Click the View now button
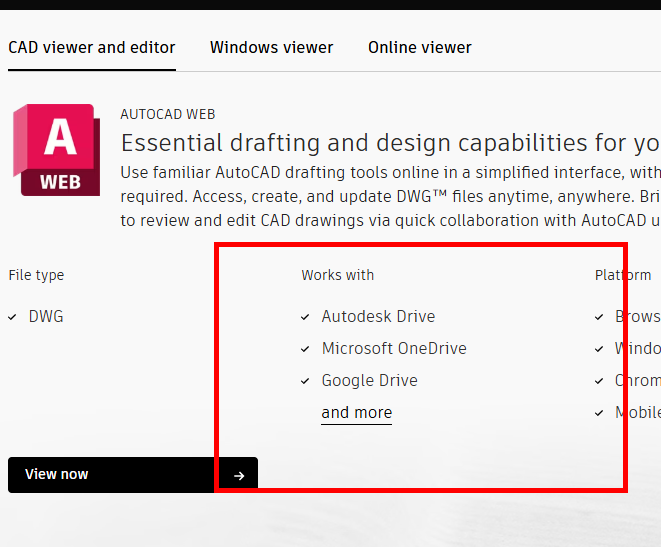661x547 pixels. [133, 475]
